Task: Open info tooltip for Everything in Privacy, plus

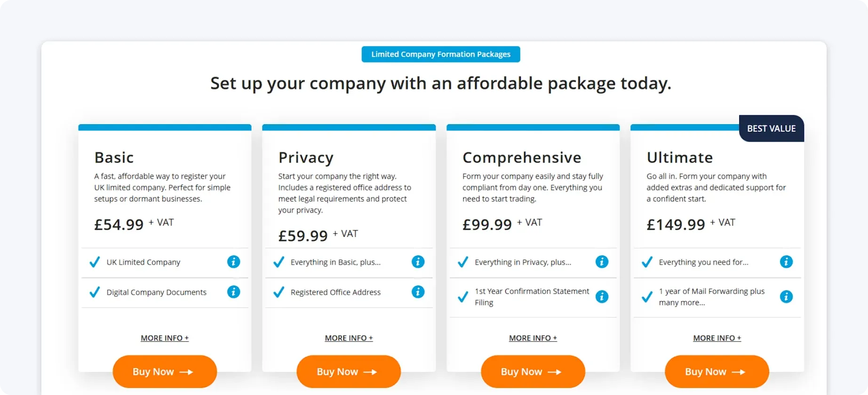Action: point(602,262)
